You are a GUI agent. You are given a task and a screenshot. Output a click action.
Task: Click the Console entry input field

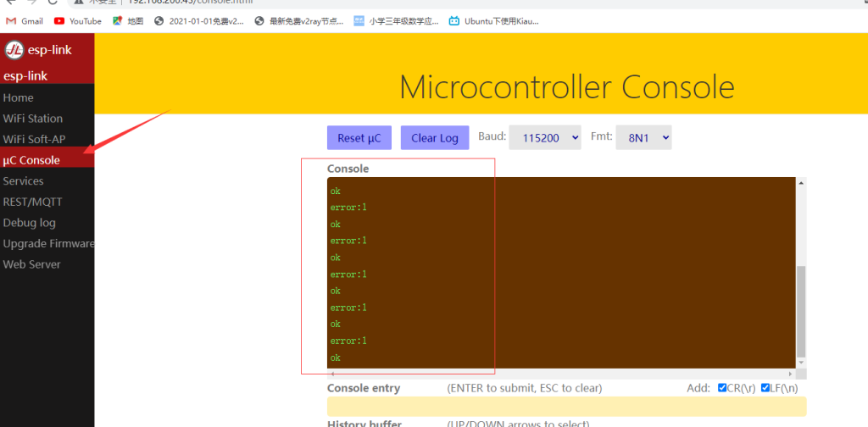tap(566, 407)
